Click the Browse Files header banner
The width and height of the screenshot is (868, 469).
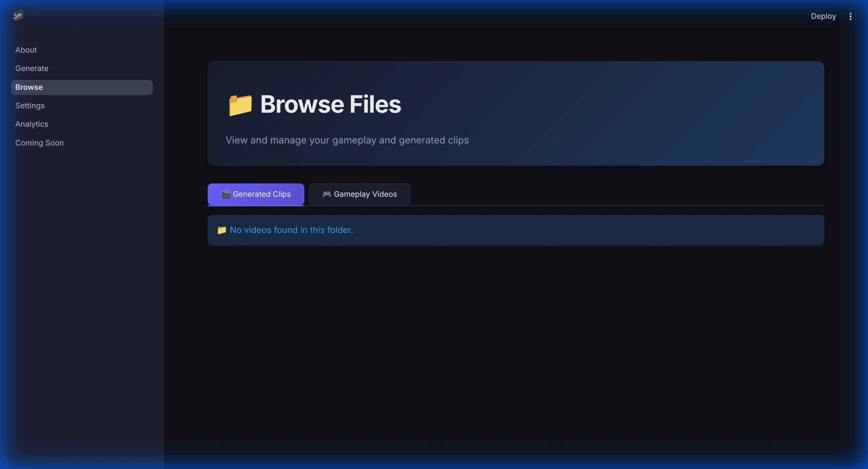(x=516, y=113)
